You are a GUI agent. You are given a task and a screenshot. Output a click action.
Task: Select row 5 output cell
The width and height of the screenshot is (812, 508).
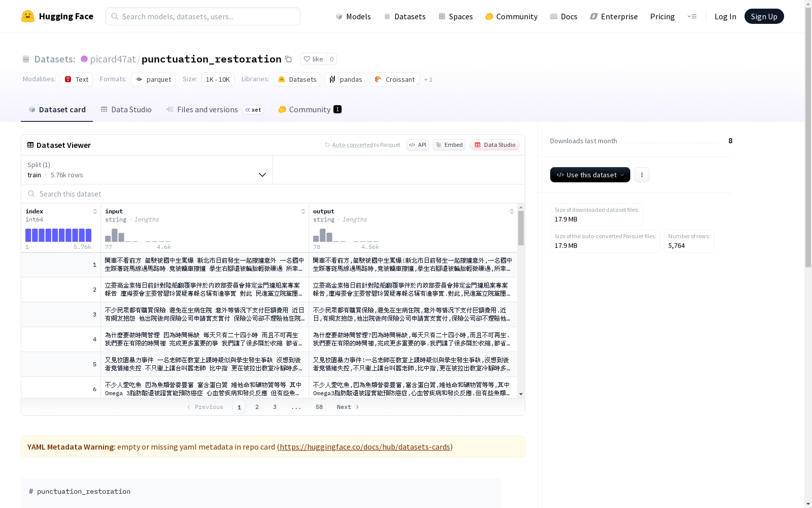click(413, 364)
